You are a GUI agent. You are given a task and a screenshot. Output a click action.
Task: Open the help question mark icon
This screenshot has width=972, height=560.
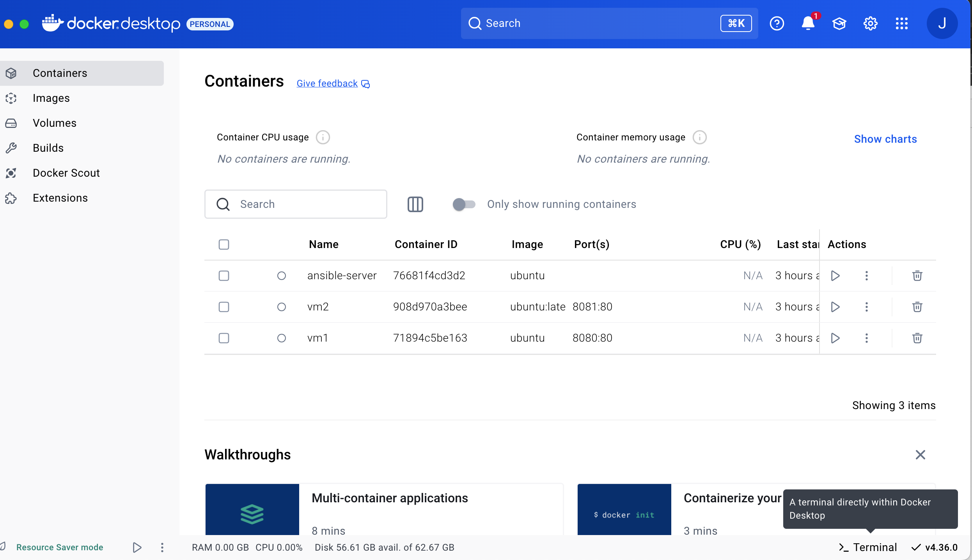(x=777, y=23)
